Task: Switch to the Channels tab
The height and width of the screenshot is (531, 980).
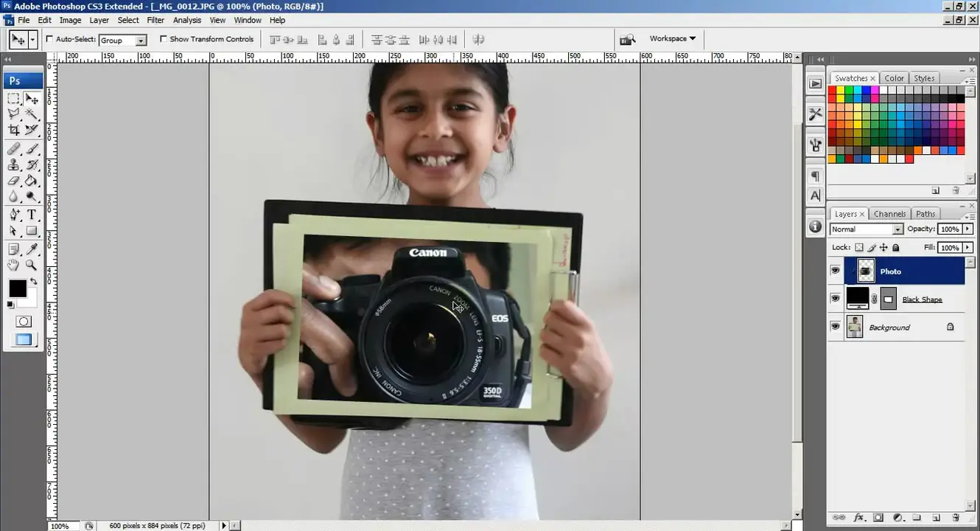Action: pos(889,214)
